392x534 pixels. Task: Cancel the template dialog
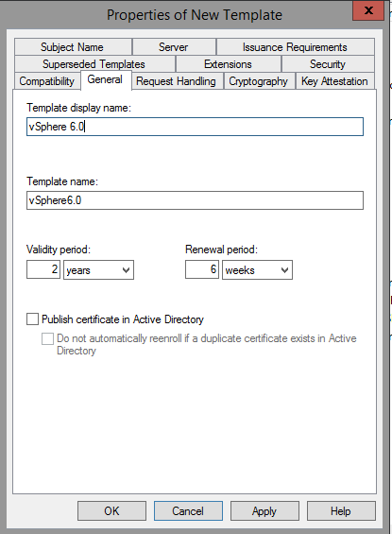[x=188, y=510]
